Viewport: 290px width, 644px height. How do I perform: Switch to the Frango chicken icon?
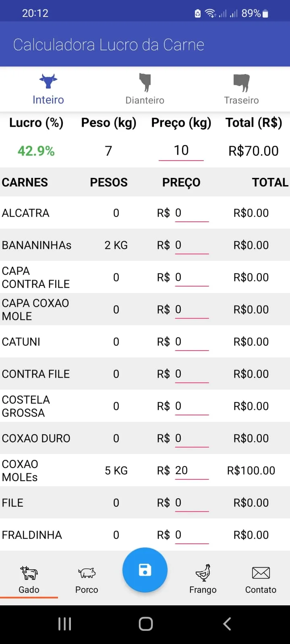coord(203,572)
